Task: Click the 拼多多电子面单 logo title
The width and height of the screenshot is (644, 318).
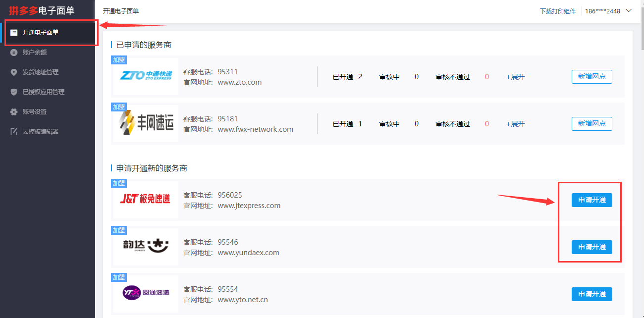Action: click(x=42, y=11)
